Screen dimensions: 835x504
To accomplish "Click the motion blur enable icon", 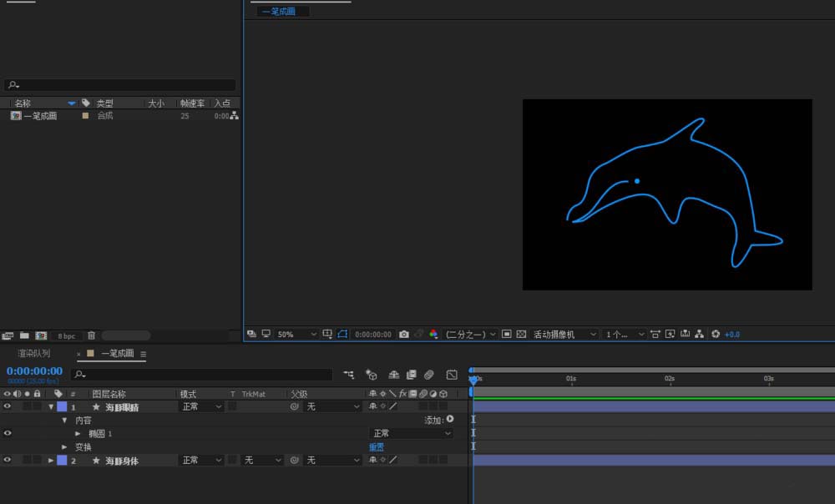I will coord(428,375).
